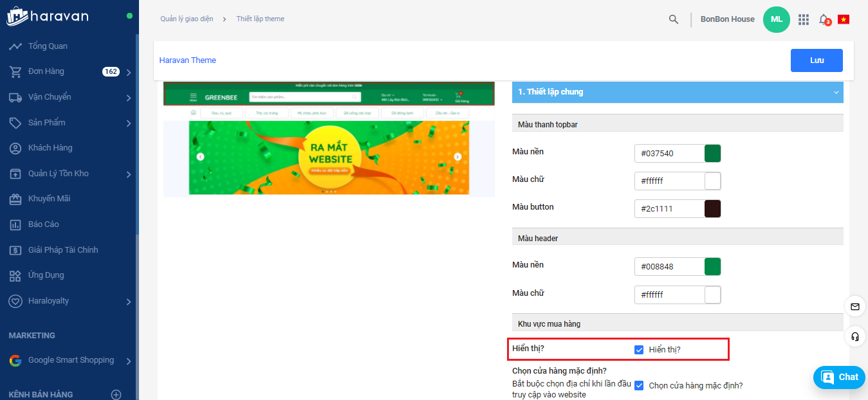Click the Google Smart Shopping icon
The height and width of the screenshot is (400, 868).
[x=15, y=361]
